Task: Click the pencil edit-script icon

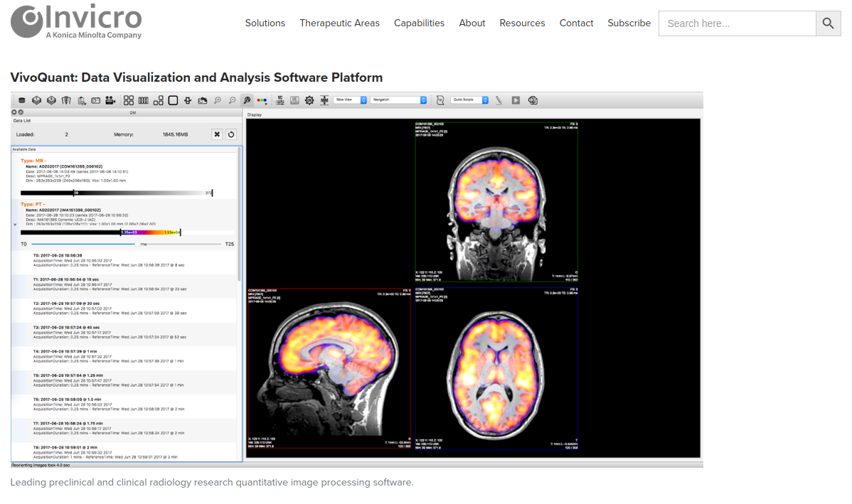Action: pos(499,100)
